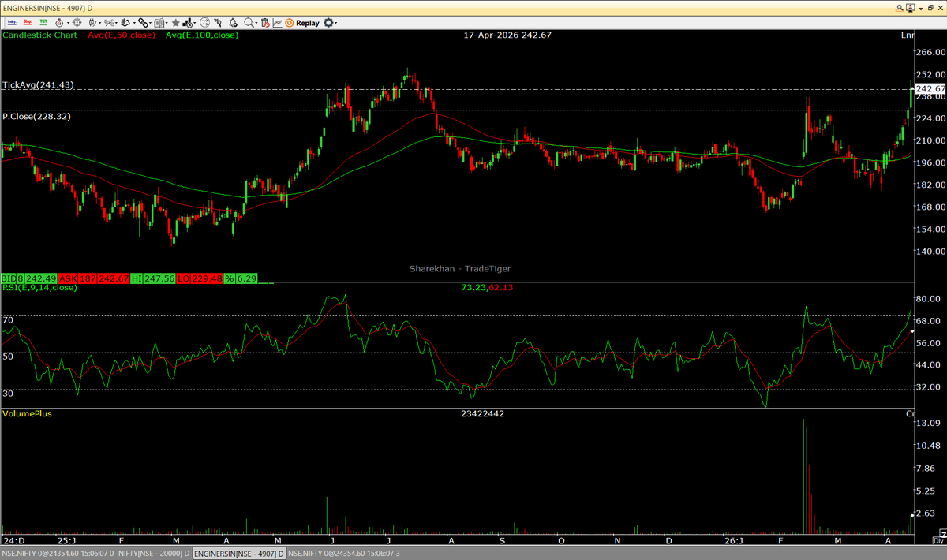Click the Dly interval label at bottom right
Image resolution: width=947 pixels, height=560 pixels.
(x=938, y=541)
